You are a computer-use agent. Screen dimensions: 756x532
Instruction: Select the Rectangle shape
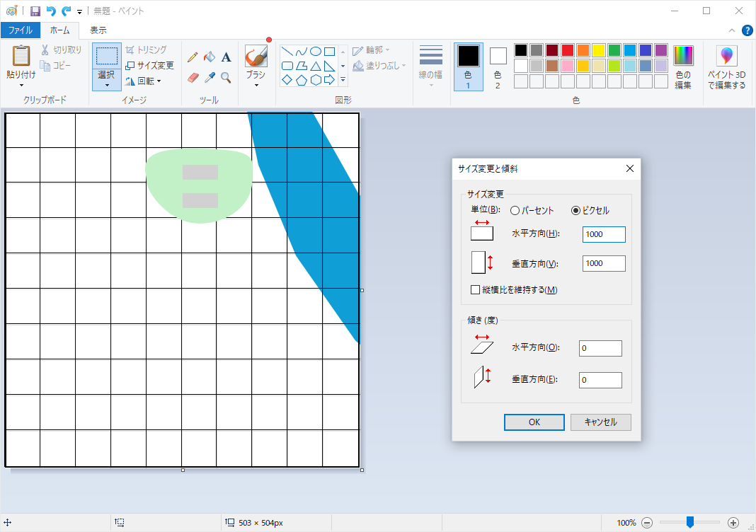[330, 52]
